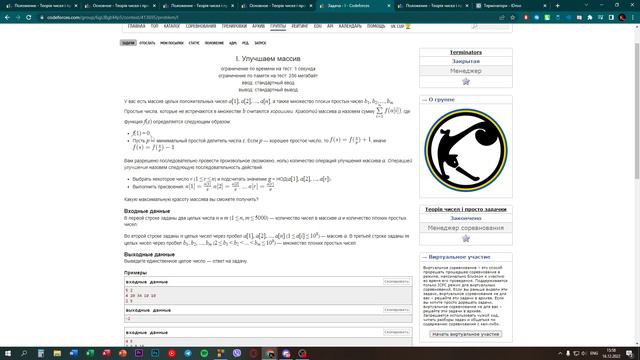Open the PowerPoint taskbar icon
The width and height of the screenshot is (640, 360).
tap(122, 353)
